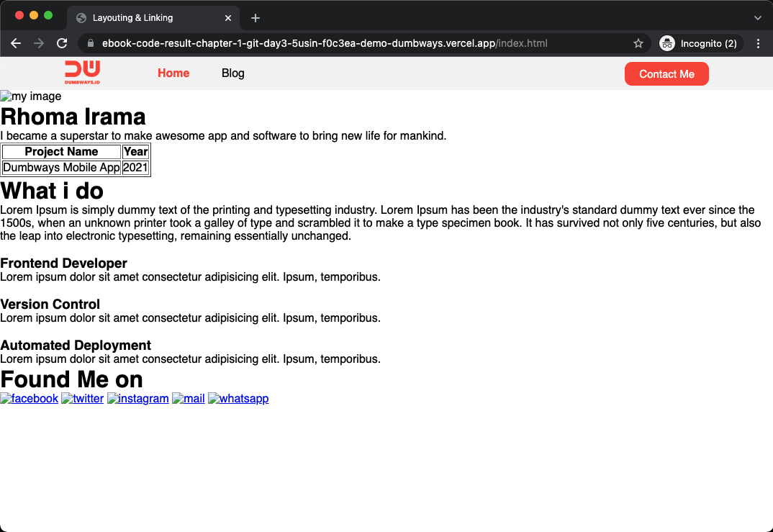The width and height of the screenshot is (773, 532).
Task: Click the Contact Me button
Action: tap(666, 74)
